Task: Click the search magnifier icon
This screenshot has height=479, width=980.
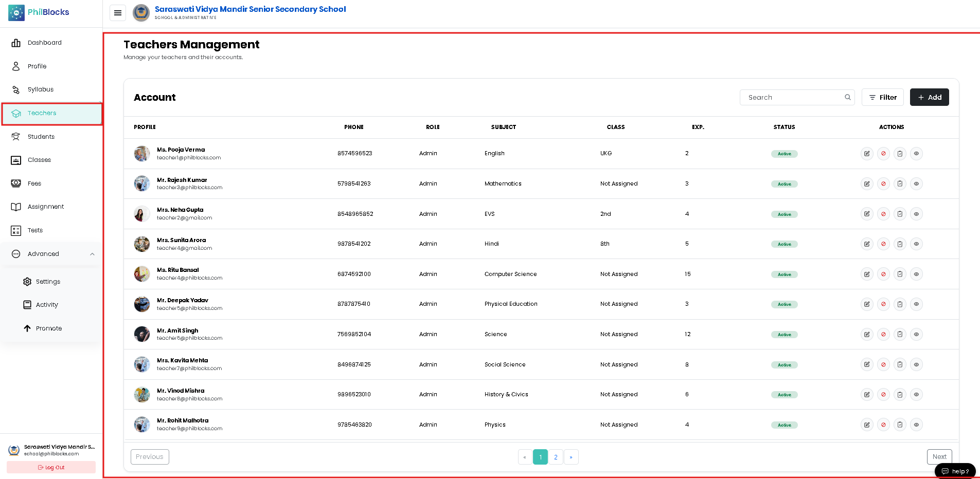Action: coord(847,97)
